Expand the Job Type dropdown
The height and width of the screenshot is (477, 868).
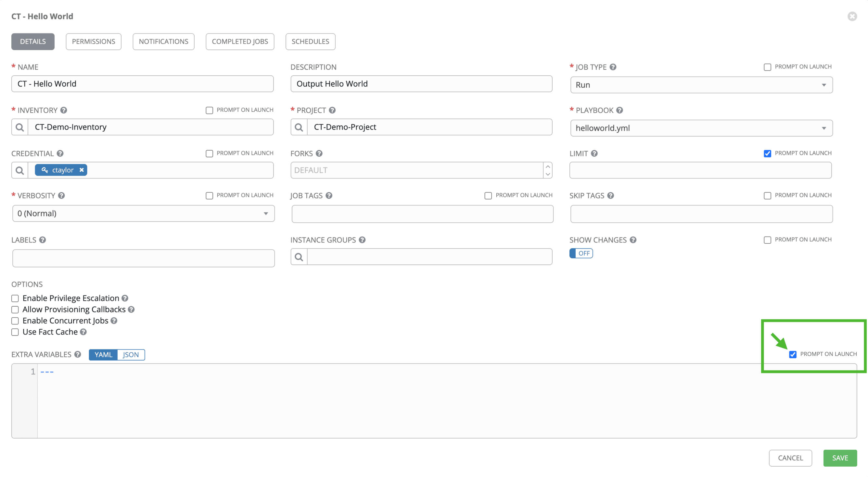point(701,85)
